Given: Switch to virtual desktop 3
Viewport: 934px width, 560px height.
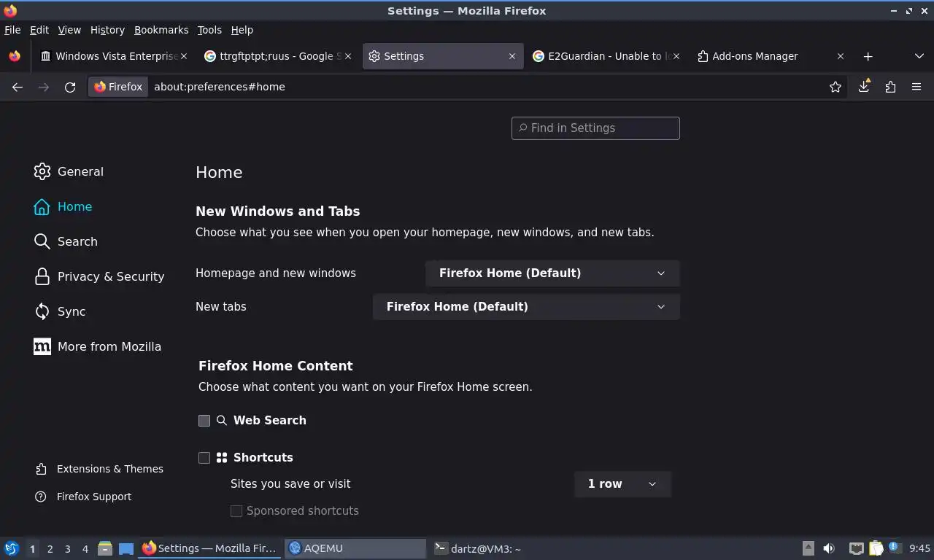Looking at the screenshot, I should click(67, 549).
